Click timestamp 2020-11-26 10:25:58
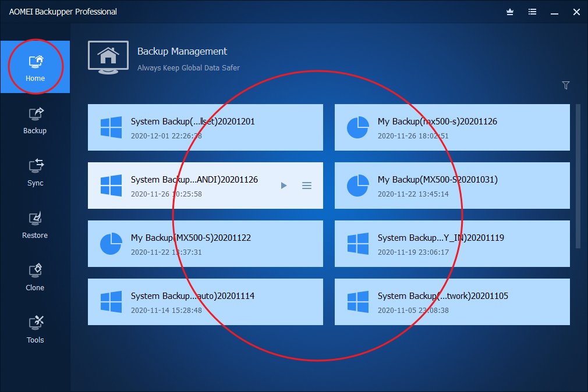Image resolution: width=588 pixels, height=392 pixels. point(166,194)
